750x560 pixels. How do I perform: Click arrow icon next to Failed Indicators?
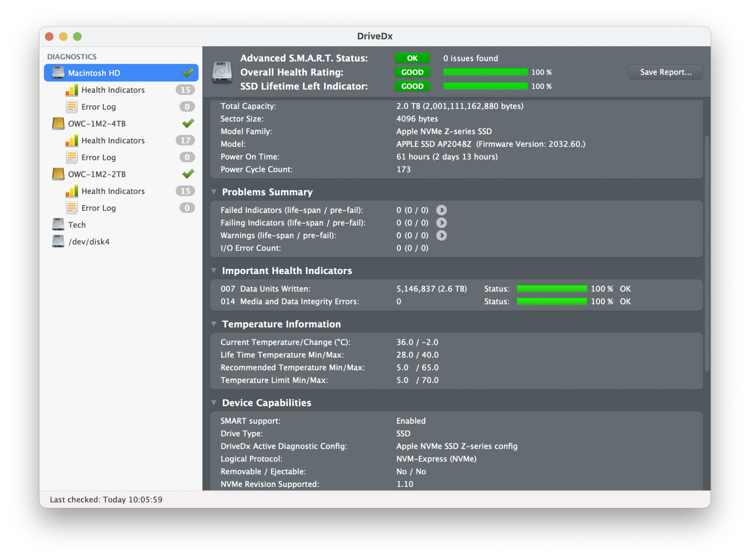click(441, 210)
